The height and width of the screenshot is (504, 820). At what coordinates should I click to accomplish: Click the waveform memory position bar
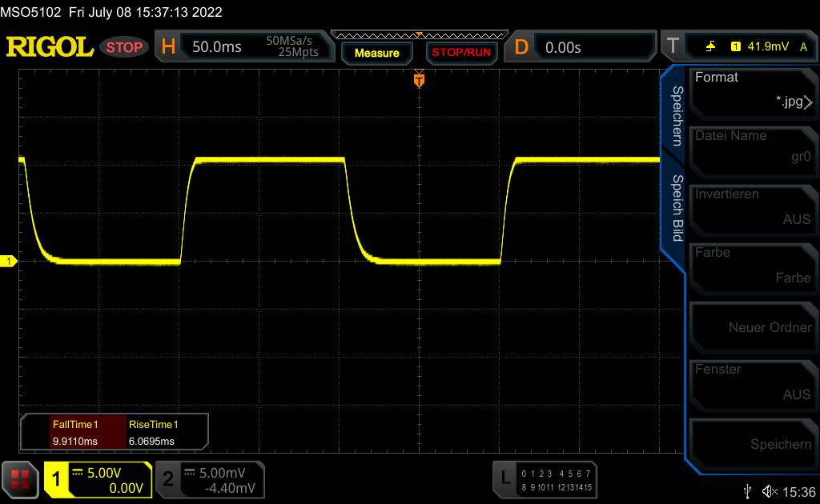[420, 35]
